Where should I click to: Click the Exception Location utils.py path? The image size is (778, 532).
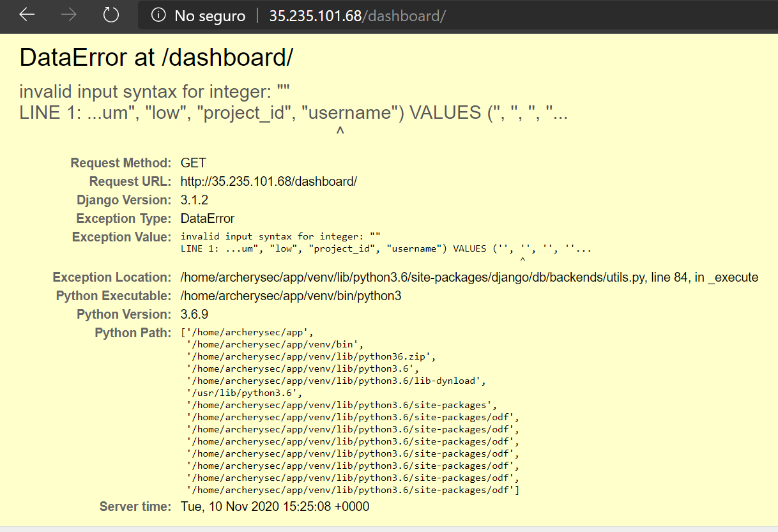pyautogui.click(x=469, y=277)
